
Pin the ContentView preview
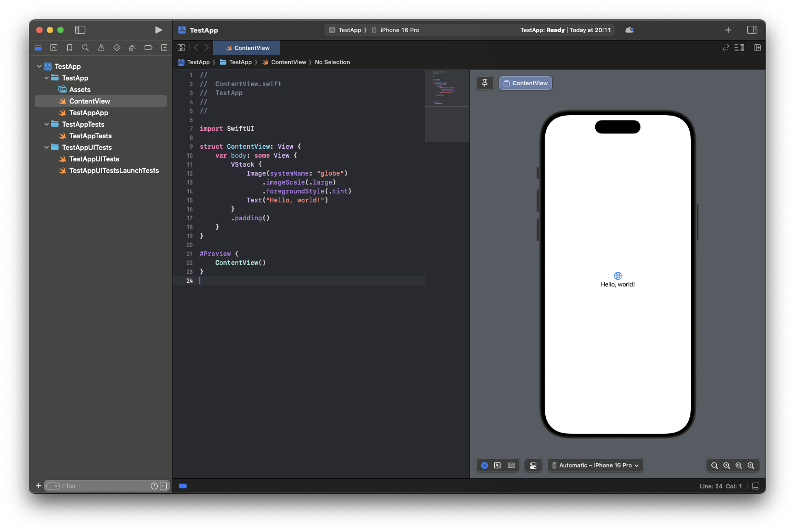tap(484, 83)
